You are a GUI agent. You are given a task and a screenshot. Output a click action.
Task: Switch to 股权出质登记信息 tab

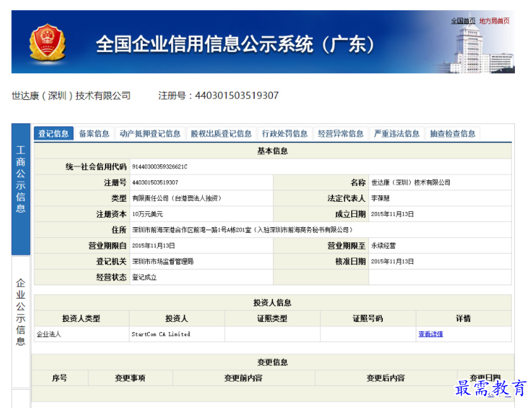(x=221, y=133)
